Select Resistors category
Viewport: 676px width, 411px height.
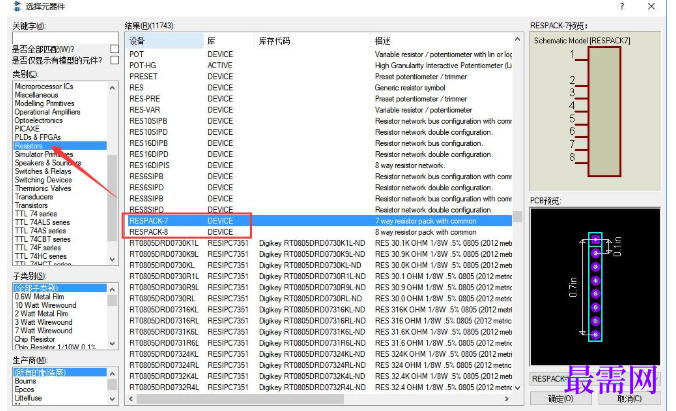[x=60, y=146]
